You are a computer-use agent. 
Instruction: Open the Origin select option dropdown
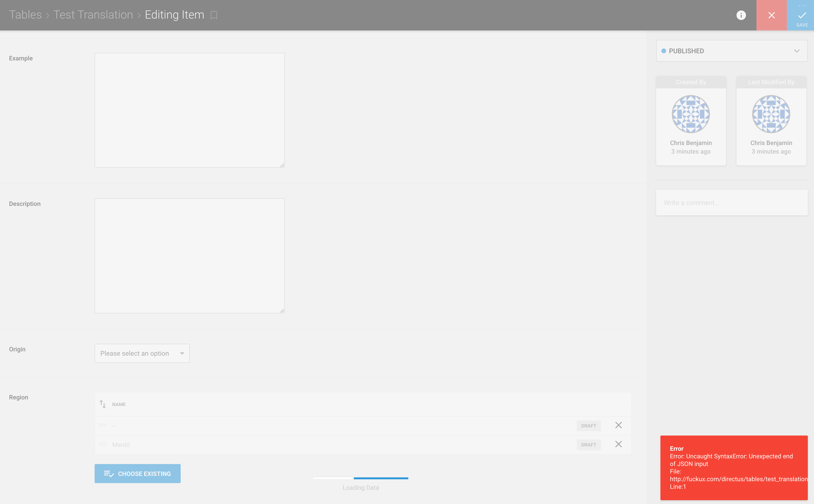point(142,353)
